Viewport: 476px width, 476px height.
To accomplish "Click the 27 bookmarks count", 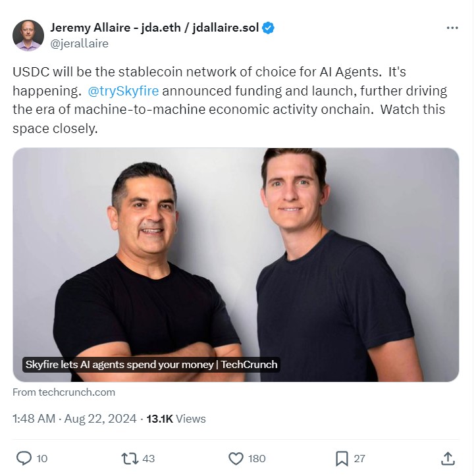I will (359, 458).
